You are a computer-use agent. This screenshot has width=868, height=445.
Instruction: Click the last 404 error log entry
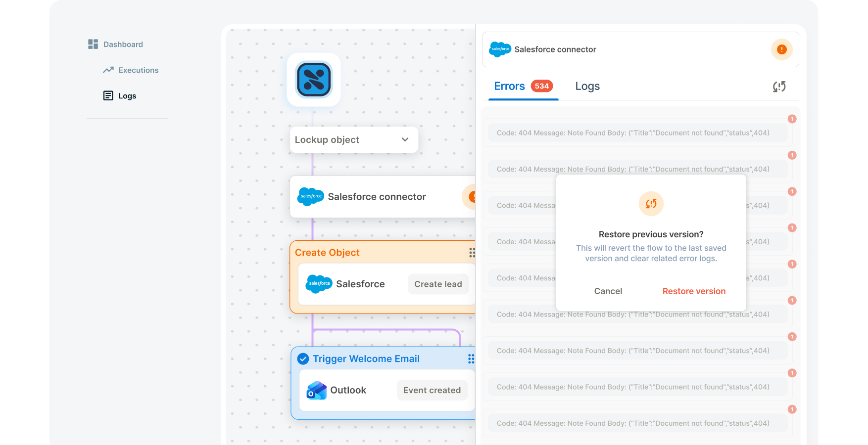[637, 423]
